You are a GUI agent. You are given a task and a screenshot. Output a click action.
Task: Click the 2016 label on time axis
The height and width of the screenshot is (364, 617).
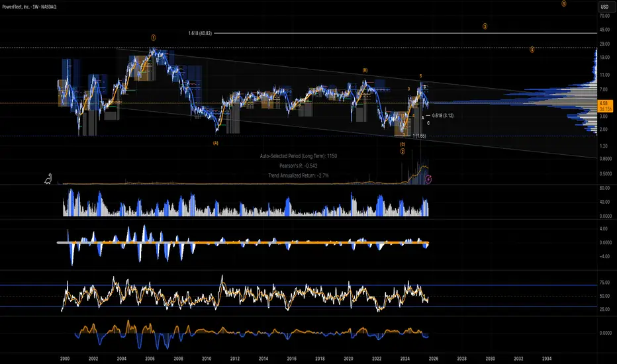[x=291, y=359]
